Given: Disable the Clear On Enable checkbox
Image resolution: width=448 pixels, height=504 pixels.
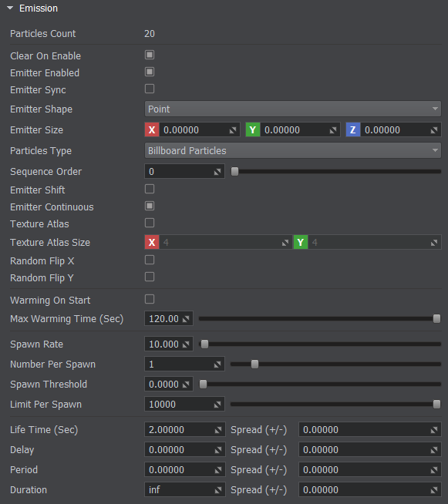Looking at the screenshot, I should 150,55.
